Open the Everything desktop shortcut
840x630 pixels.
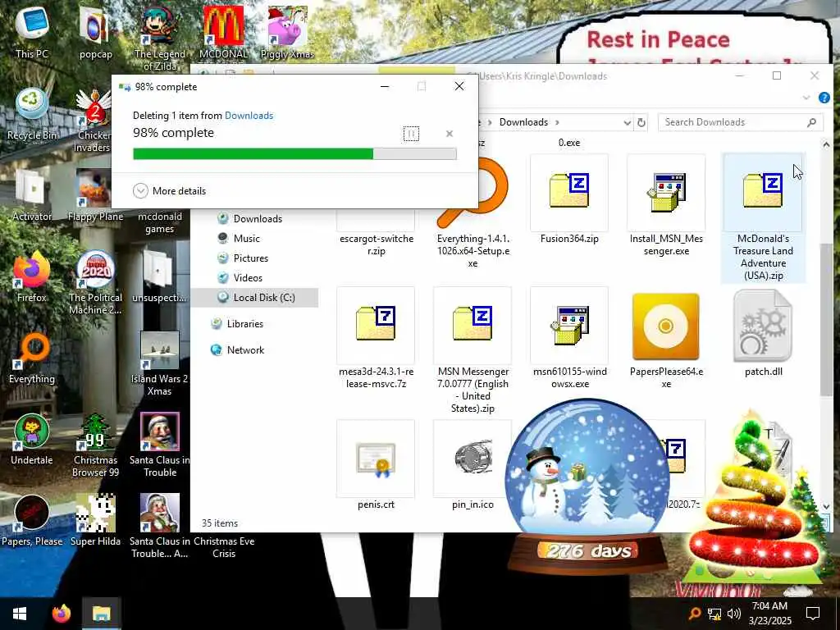(x=32, y=358)
